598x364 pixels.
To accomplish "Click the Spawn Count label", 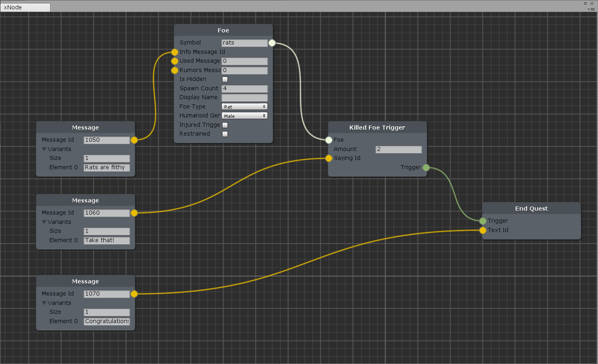I will (199, 88).
